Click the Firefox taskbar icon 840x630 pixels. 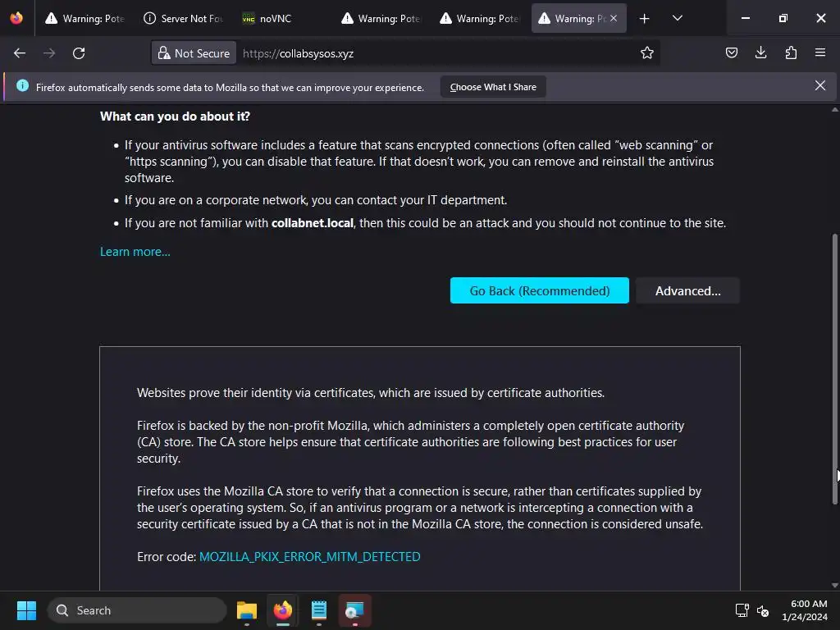click(283, 610)
